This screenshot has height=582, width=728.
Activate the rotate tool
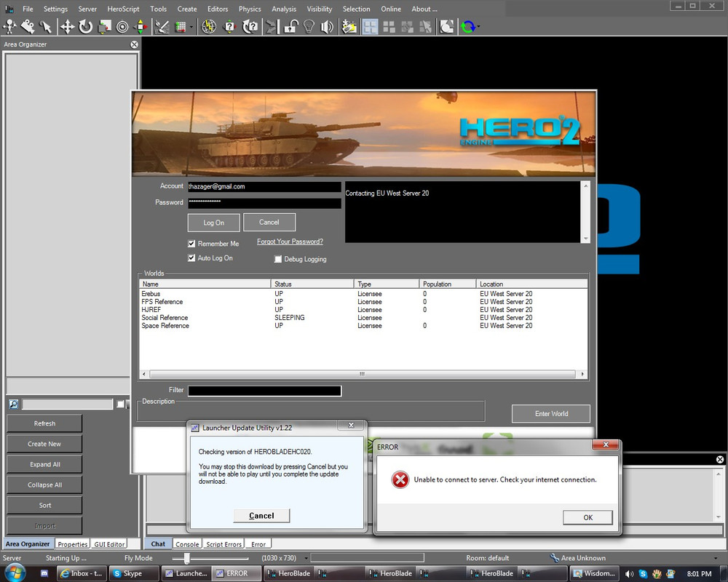[85, 27]
